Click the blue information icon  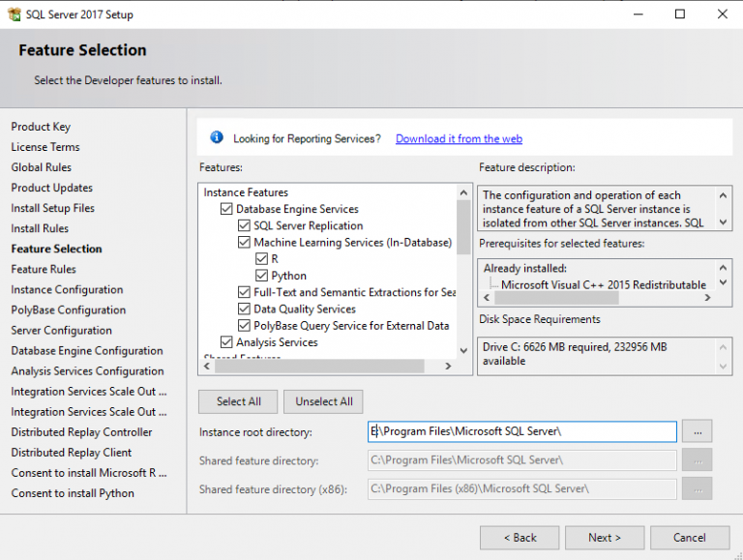pyautogui.click(x=217, y=137)
